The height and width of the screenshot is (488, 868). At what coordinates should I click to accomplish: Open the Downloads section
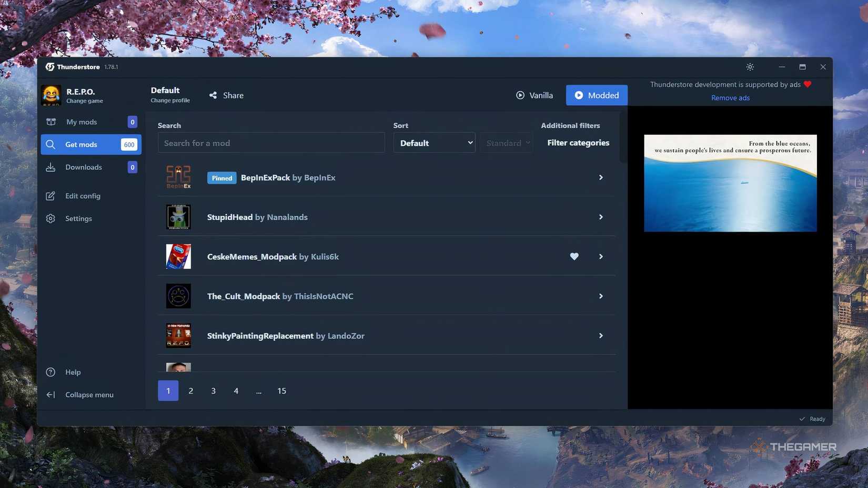point(83,167)
